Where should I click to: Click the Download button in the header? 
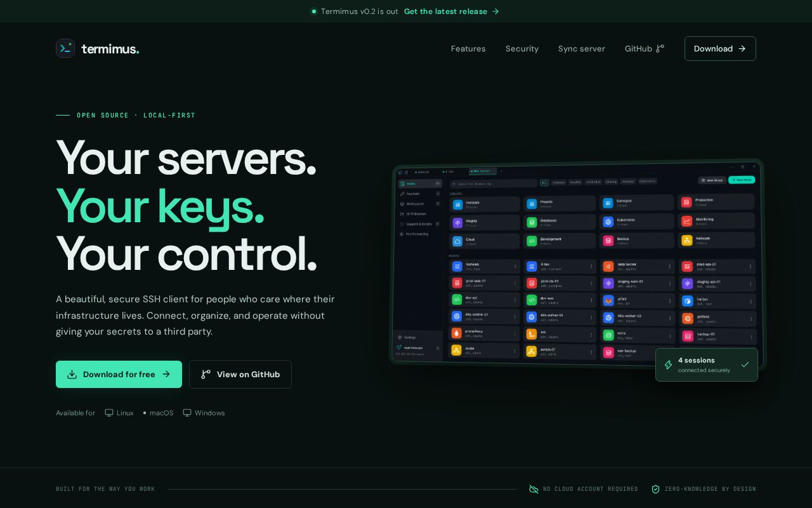(720, 48)
